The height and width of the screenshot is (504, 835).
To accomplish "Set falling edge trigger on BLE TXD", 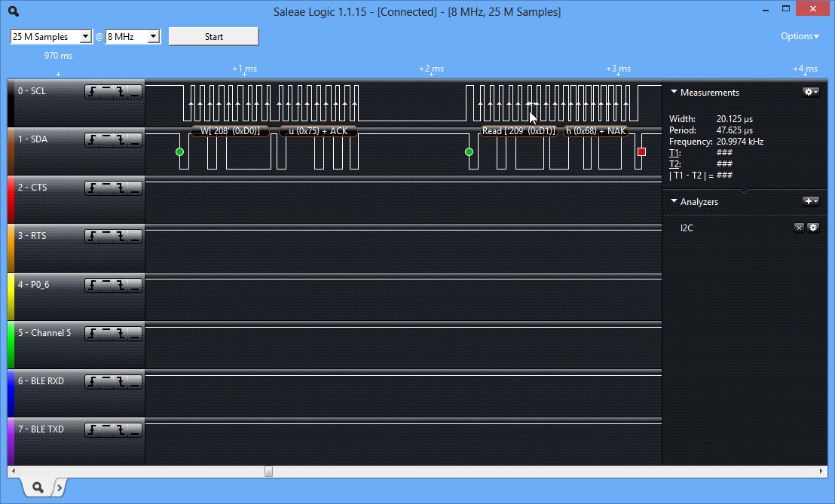I will (121, 430).
